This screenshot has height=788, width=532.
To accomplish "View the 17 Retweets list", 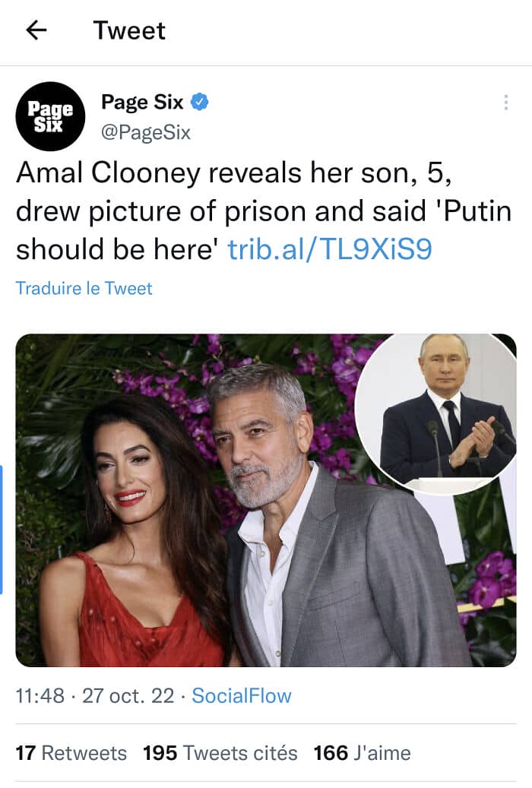I will pos(71,753).
